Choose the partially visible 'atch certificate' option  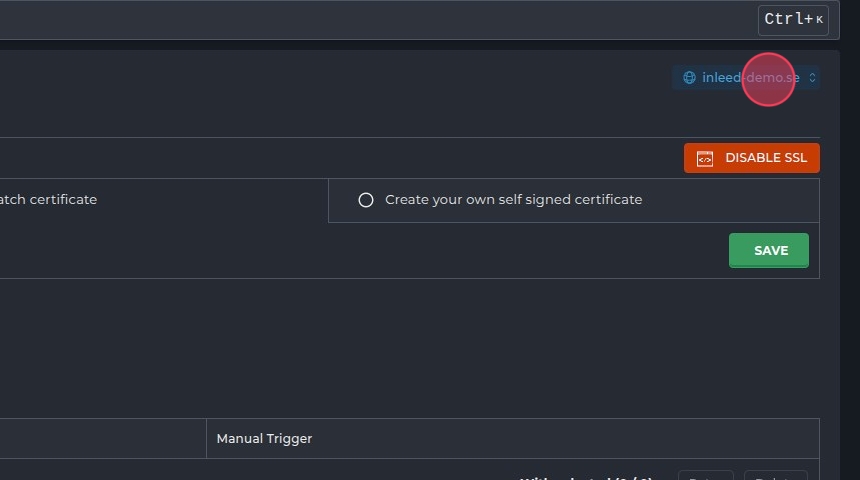(x=48, y=200)
